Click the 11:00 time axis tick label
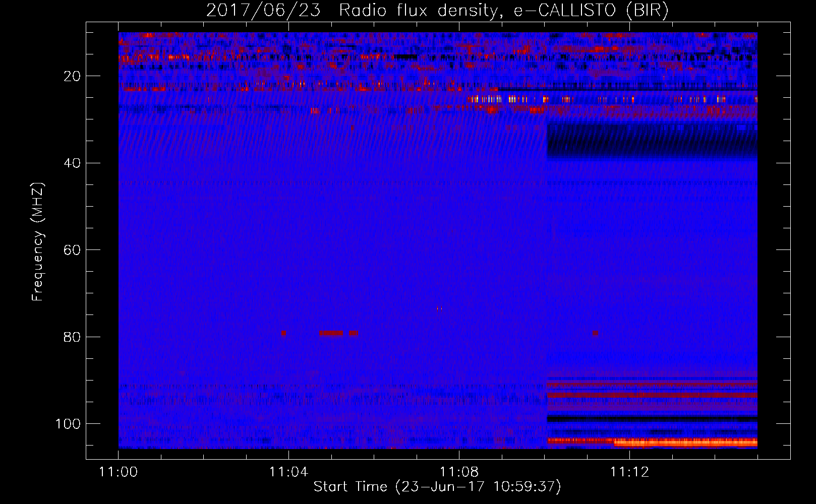Screen dimensions: 816x504 [118, 472]
